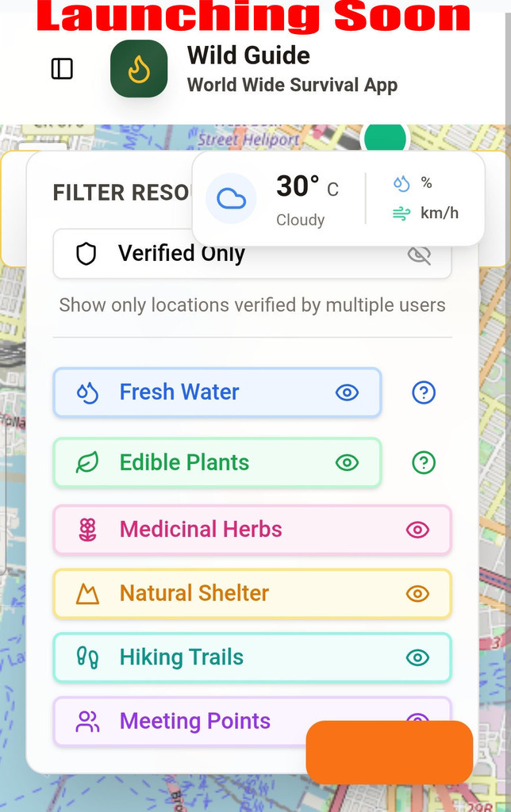511x812 pixels.
Task: Click the humidity droplet icon
Action: [401, 184]
